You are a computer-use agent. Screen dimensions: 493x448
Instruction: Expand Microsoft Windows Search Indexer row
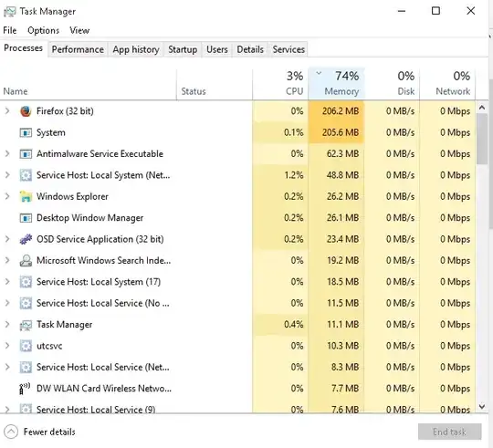pos(7,260)
